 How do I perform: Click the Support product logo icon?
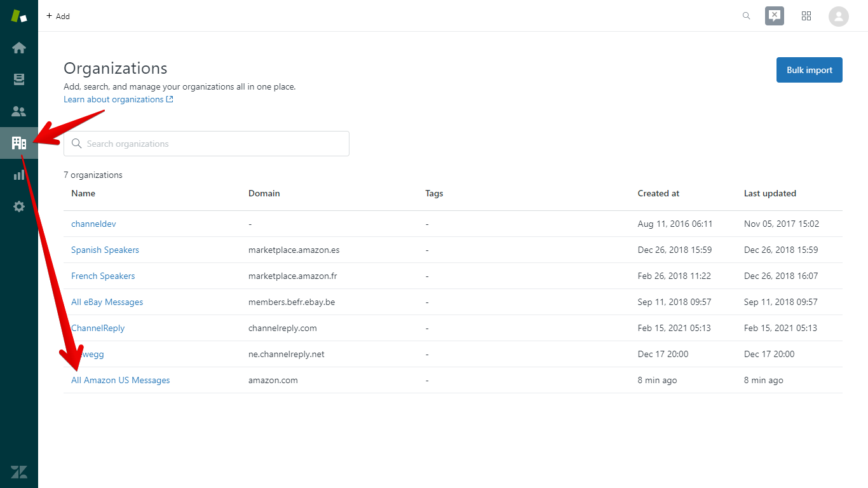pos(19,16)
